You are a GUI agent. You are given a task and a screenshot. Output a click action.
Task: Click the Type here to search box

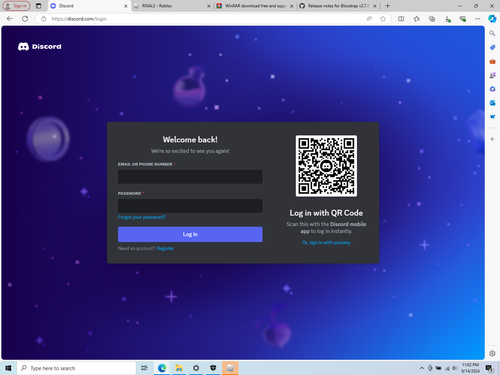tap(76, 368)
